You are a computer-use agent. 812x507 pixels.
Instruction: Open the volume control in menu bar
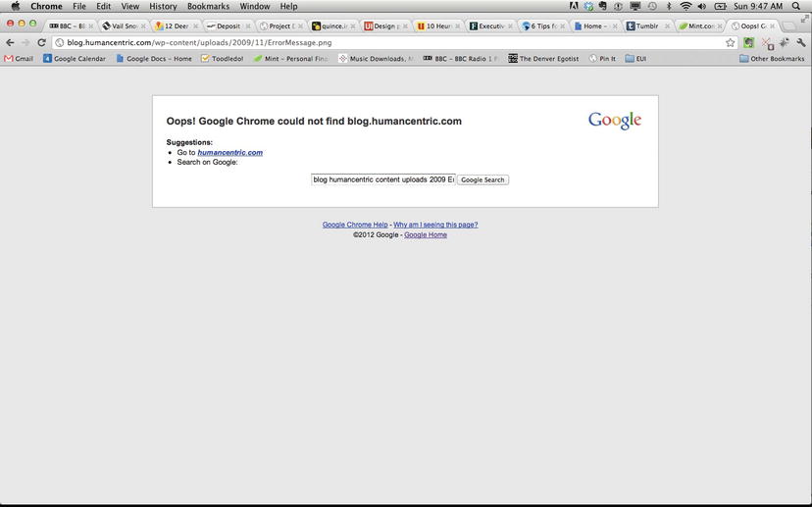tap(702, 6)
